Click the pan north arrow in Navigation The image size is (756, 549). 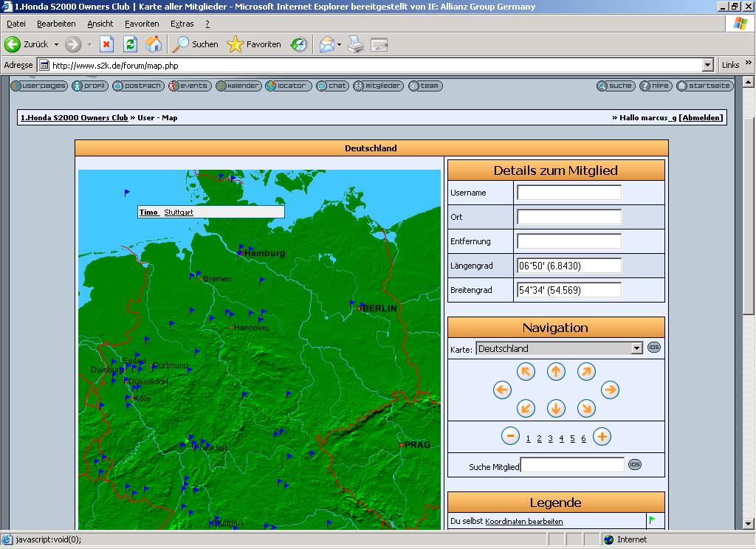click(x=556, y=372)
